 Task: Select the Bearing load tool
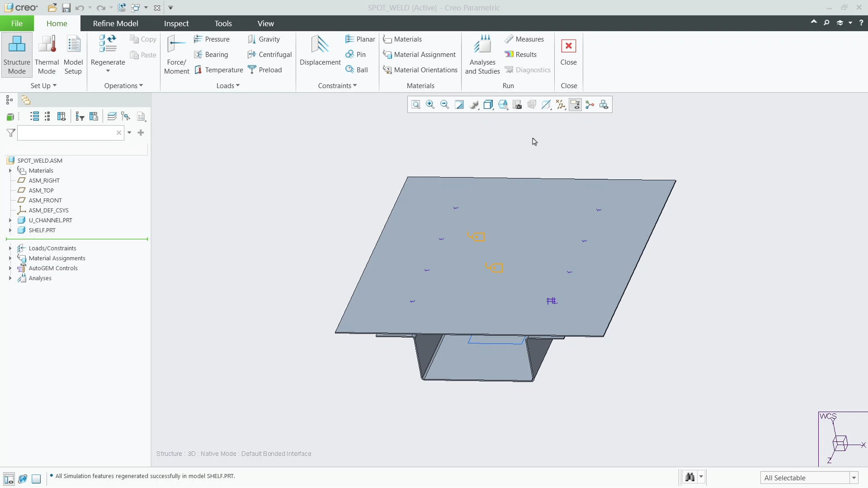coord(211,55)
